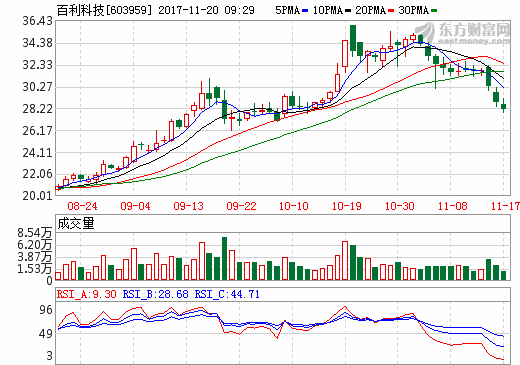This screenshot has width=520, height=365.
Task: Click the 26.17 price axis label
Action: tap(38, 131)
